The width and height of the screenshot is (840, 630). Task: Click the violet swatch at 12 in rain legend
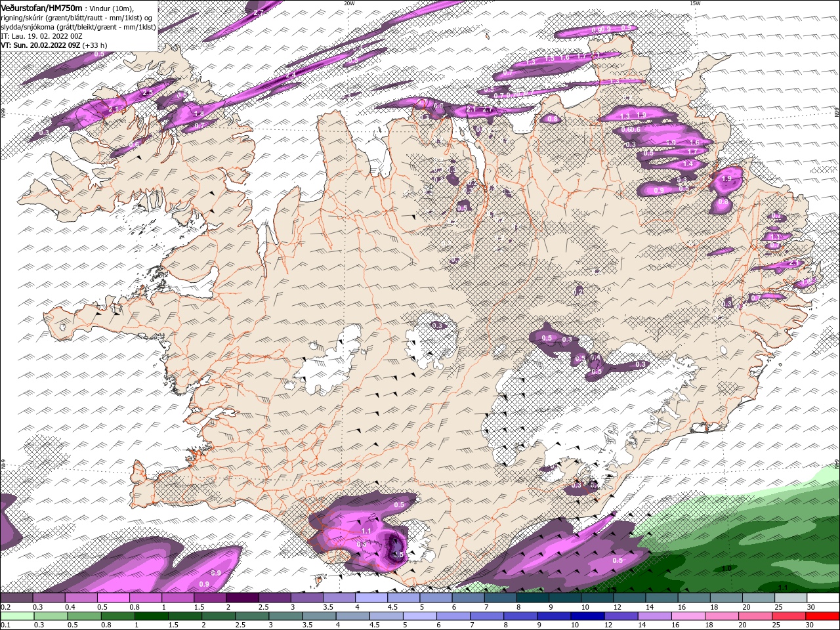click(621, 616)
